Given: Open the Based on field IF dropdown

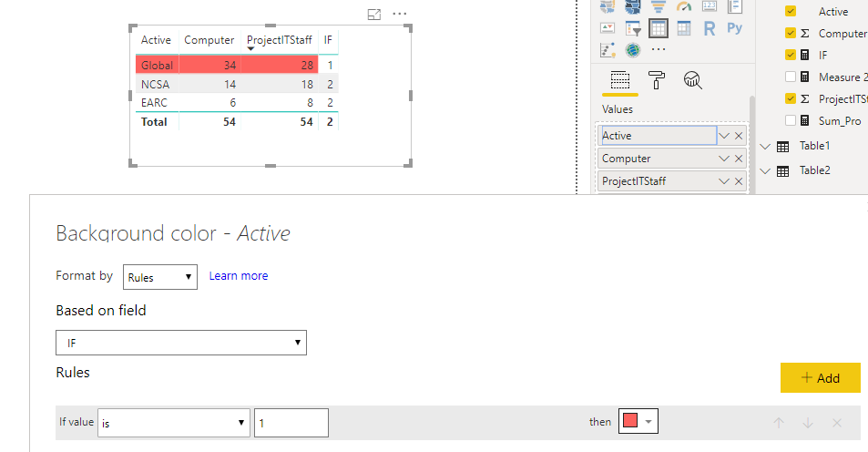Looking at the screenshot, I should (x=181, y=343).
